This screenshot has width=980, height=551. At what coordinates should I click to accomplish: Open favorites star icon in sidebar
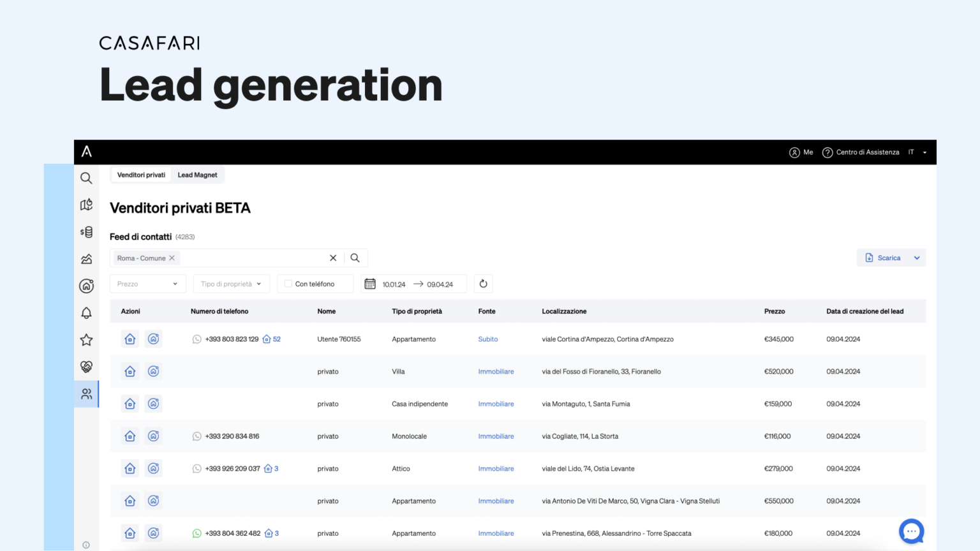coord(86,340)
